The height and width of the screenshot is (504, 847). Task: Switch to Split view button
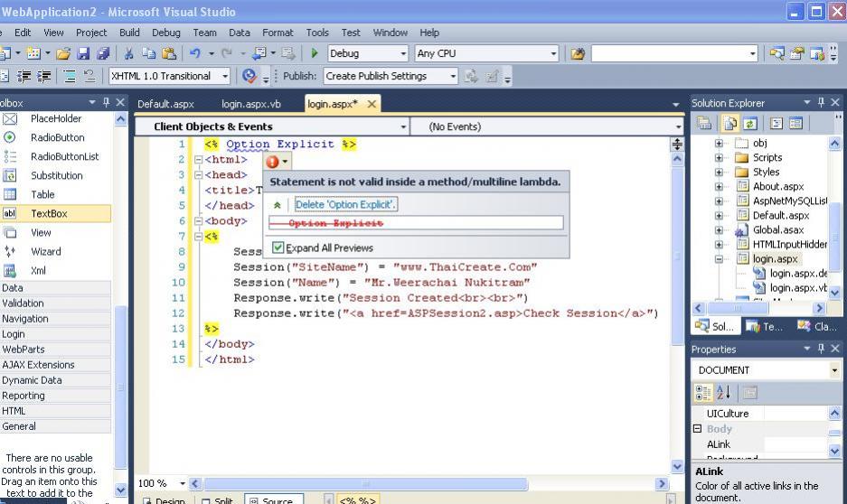click(x=217, y=500)
